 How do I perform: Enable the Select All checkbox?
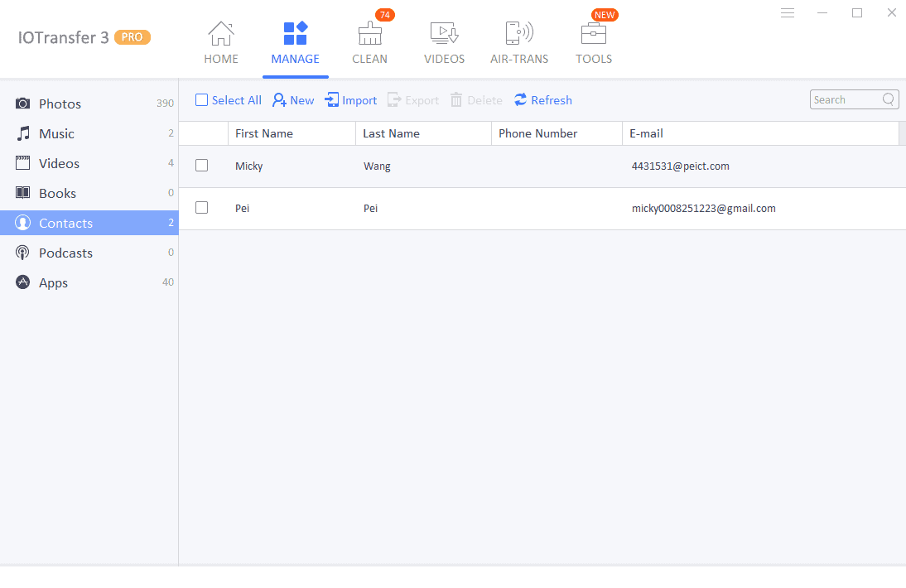(201, 99)
